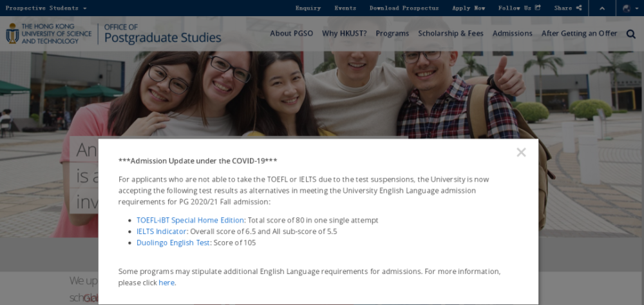This screenshot has height=305, width=644.
Task: Close the COVID-19 admission update popup
Action: click(521, 152)
